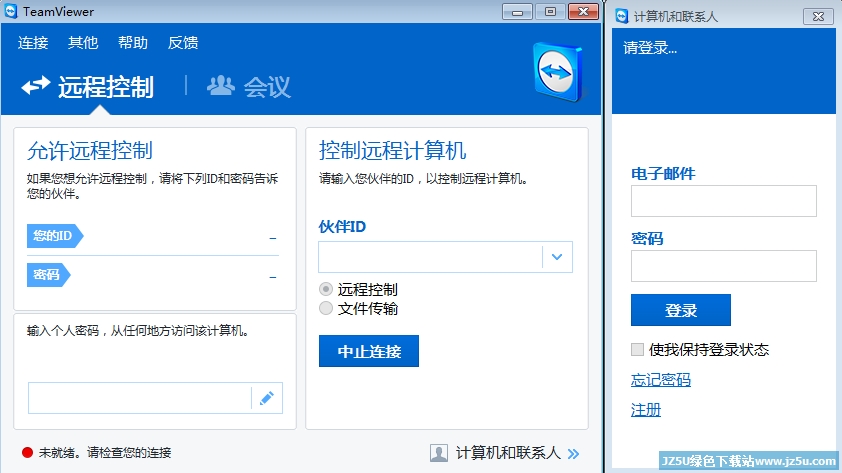This screenshot has width=842, height=473.
Task: Close the TeamViewer window
Action: click(x=584, y=12)
